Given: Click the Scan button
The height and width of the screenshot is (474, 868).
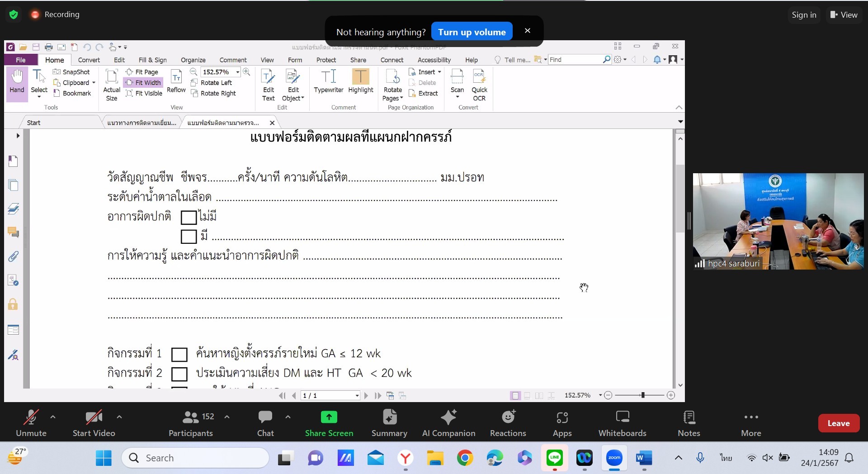Looking at the screenshot, I should click(x=457, y=83).
